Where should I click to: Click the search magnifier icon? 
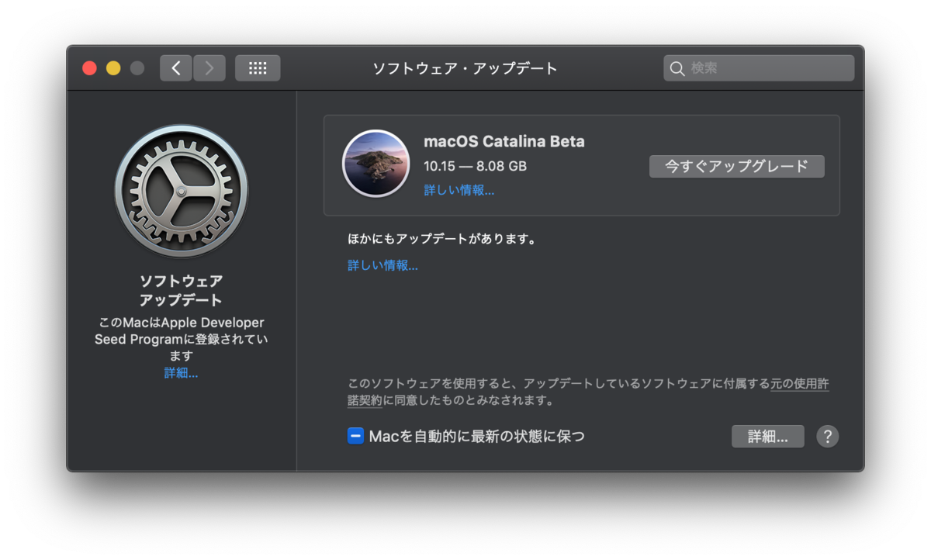(x=676, y=68)
